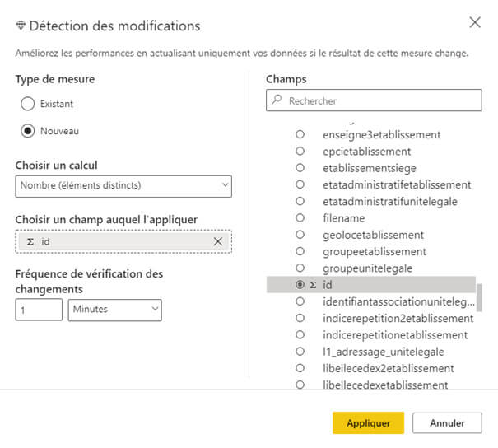Click the 'libellecedex2etablissement' field label
Image resolution: width=498 pixels, height=448 pixels.
(x=389, y=369)
